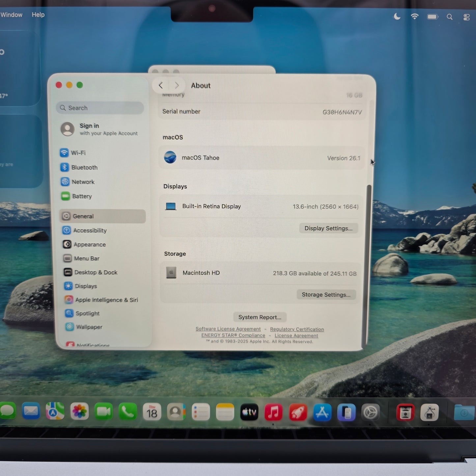The width and height of the screenshot is (476, 476).
Task: Click the Display Settings button
Action: coord(328,228)
